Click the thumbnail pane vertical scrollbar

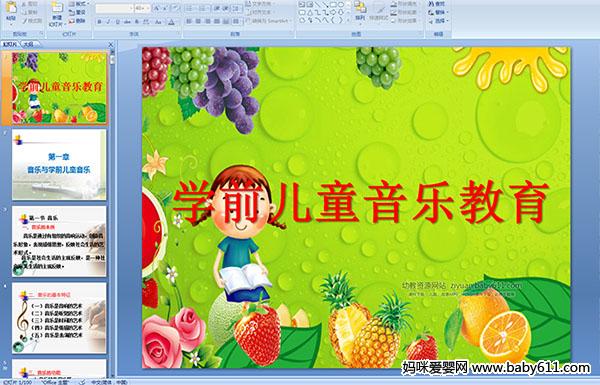click(x=112, y=214)
